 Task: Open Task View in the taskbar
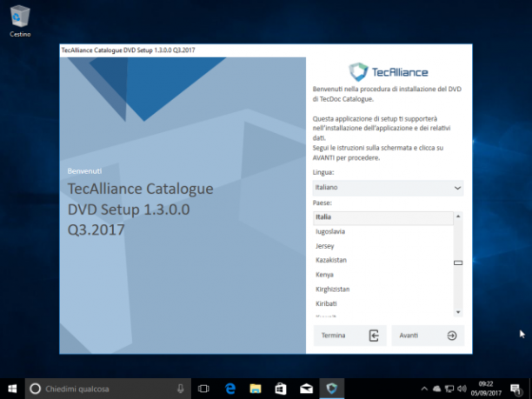point(203,389)
